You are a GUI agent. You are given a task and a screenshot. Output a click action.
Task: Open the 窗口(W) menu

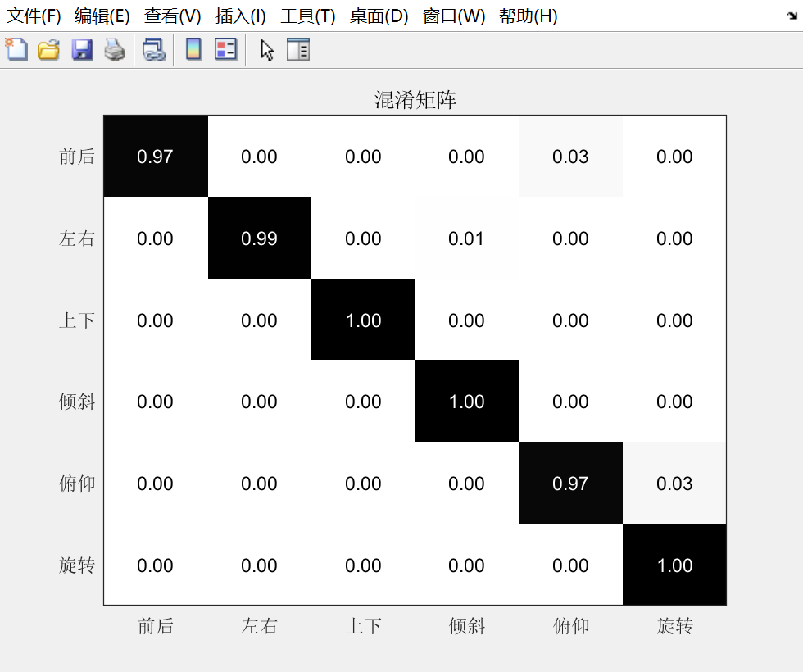pyautogui.click(x=454, y=16)
